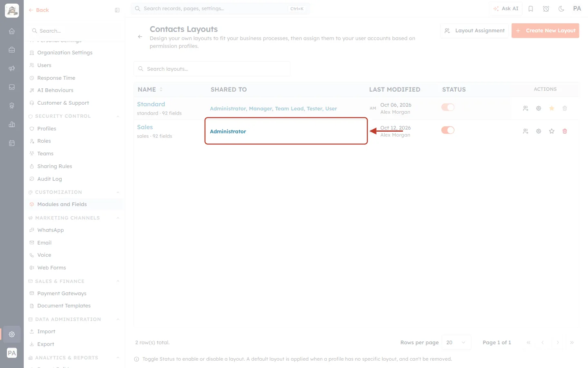Open the Standard layout link

[x=151, y=104]
